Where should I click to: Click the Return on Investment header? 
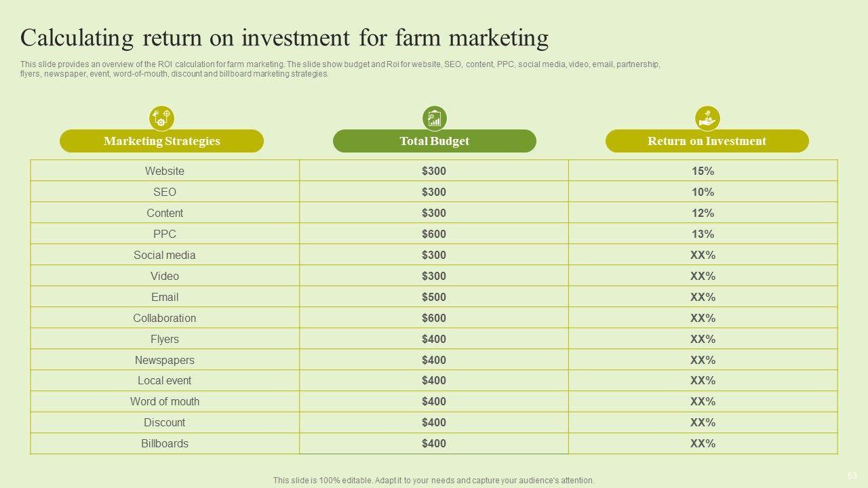pyautogui.click(x=707, y=141)
